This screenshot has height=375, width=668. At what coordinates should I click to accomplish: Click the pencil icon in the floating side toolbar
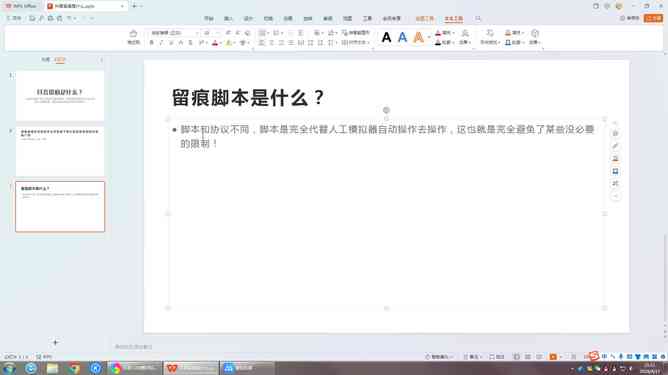click(615, 146)
